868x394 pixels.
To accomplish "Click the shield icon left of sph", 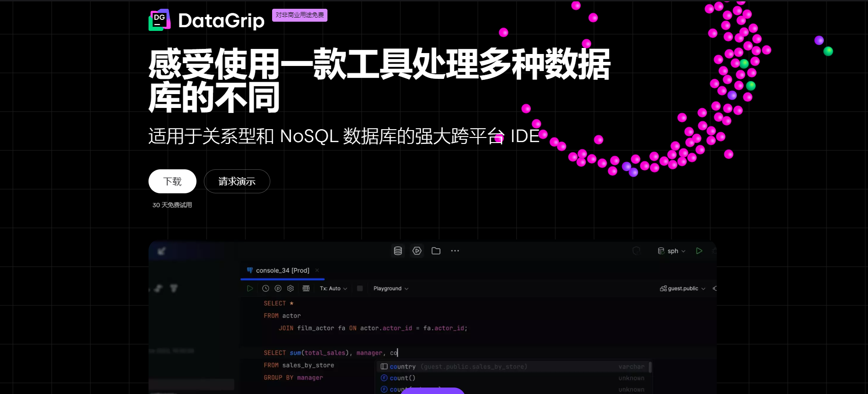I will point(636,251).
